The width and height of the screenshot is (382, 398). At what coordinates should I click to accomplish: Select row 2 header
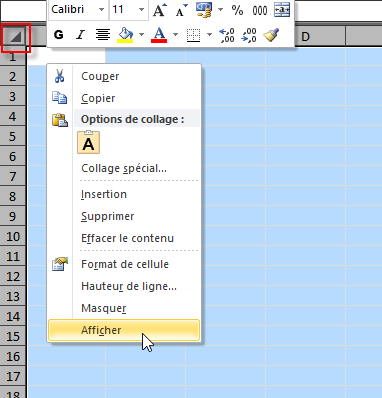pos(13,76)
